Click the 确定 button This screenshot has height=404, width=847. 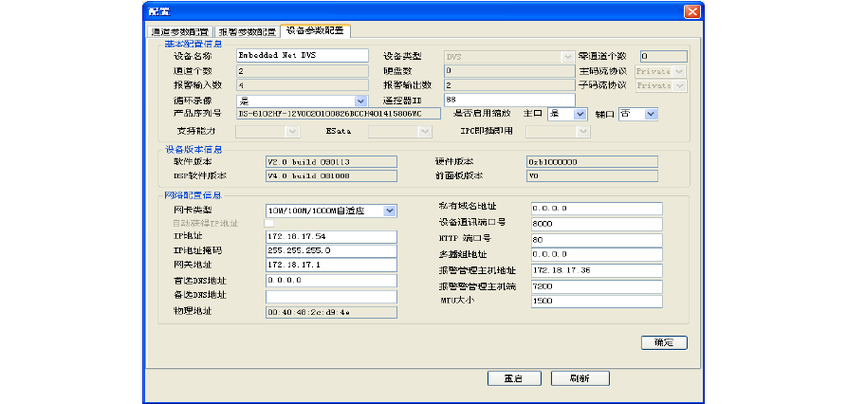pyautogui.click(x=664, y=342)
